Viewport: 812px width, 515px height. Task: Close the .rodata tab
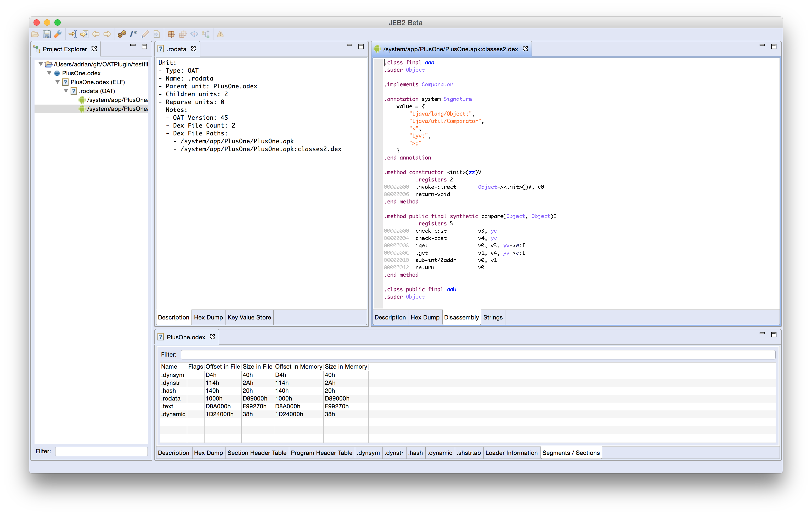pos(194,49)
